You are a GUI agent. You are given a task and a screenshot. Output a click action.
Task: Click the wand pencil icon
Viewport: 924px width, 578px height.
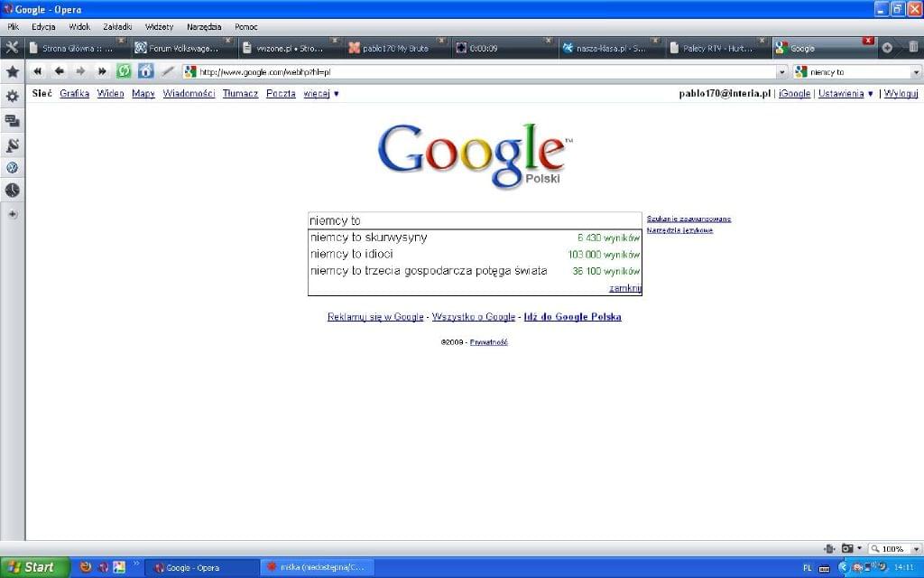(168, 71)
